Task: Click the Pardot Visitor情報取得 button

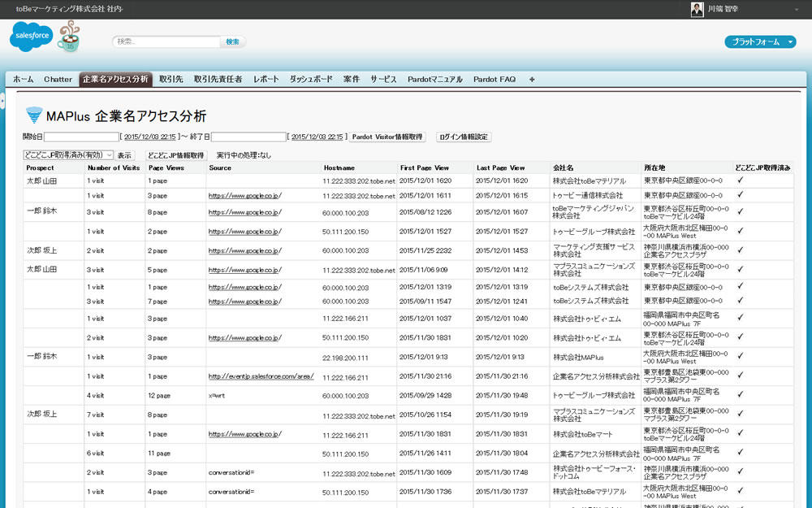Action: (x=387, y=137)
